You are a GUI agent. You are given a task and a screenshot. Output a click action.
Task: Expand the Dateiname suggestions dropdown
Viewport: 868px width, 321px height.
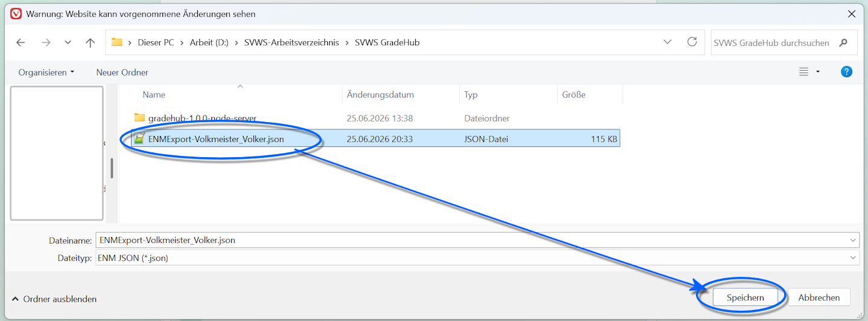click(x=853, y=240)
